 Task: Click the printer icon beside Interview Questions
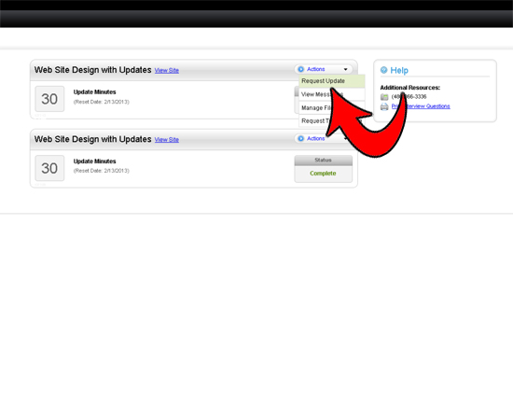pos(384,106)
